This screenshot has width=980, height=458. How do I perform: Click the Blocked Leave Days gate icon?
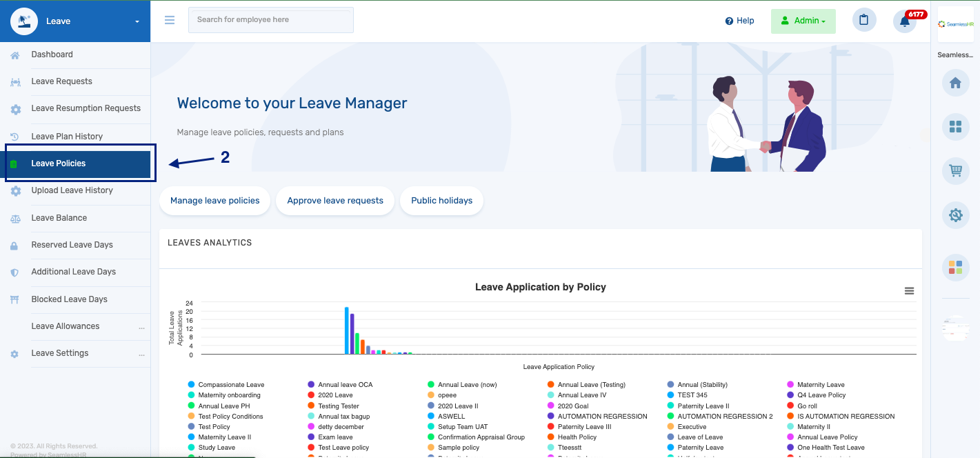pos(14,299)
